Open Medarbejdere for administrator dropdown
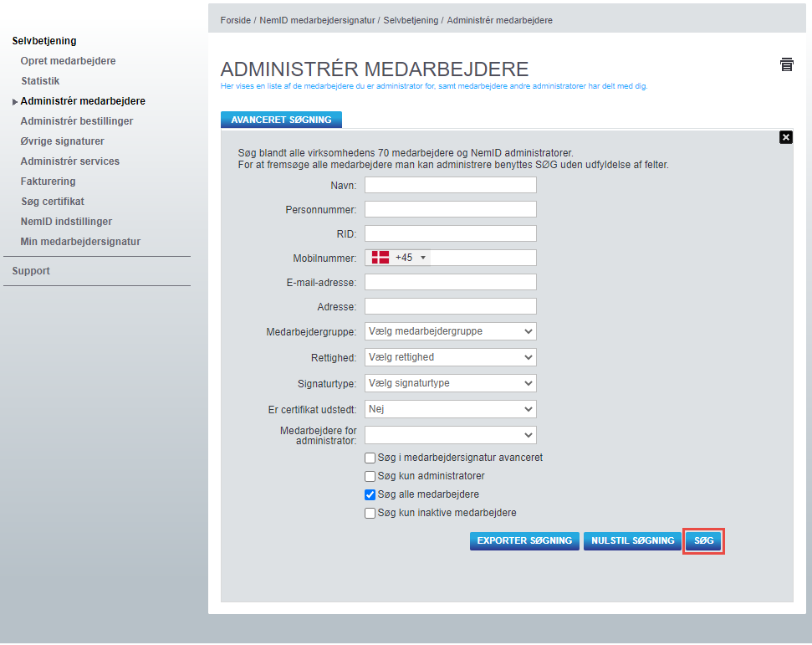 coord(450,435)
